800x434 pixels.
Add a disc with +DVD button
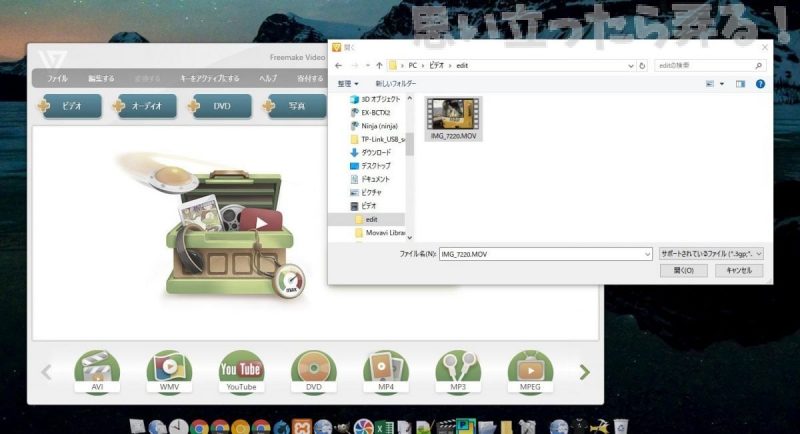click(x=219, y=106)
